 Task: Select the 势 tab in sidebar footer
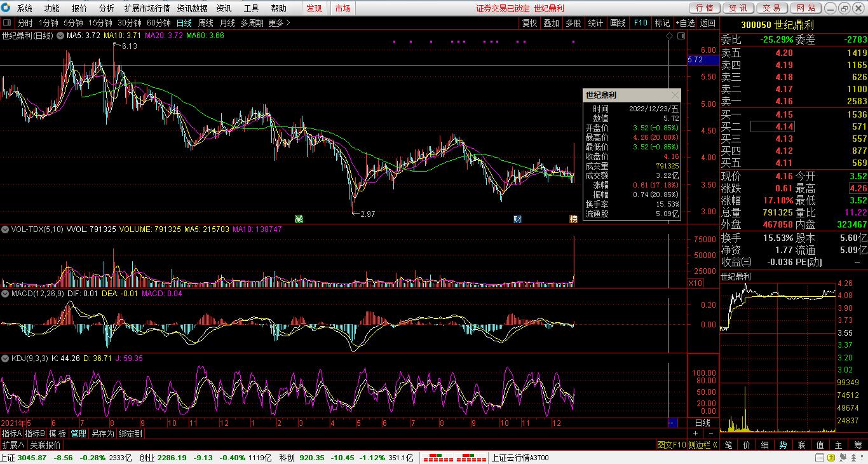[x=783, y=445]
